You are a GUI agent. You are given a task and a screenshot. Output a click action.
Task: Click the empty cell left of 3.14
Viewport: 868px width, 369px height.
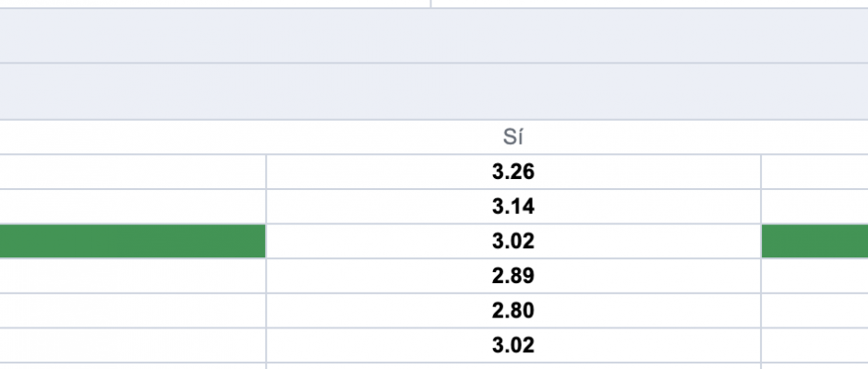pyautogui.click(x=133, y=207)
